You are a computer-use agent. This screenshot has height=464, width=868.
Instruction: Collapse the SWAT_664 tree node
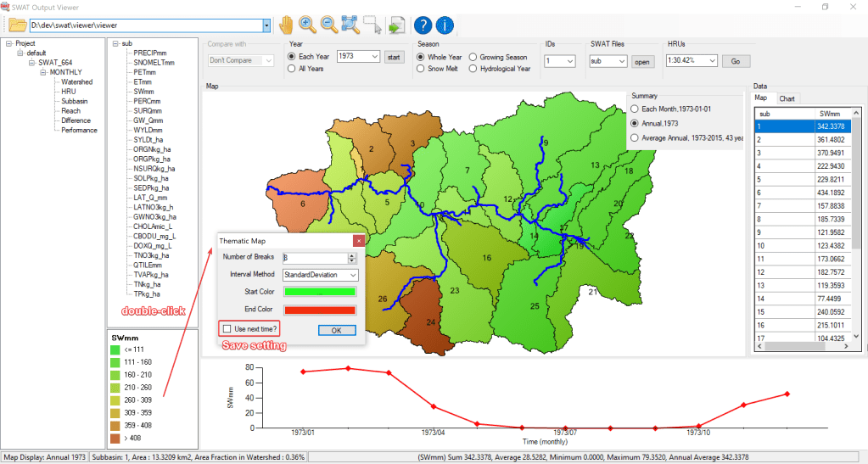click(32, 63)
